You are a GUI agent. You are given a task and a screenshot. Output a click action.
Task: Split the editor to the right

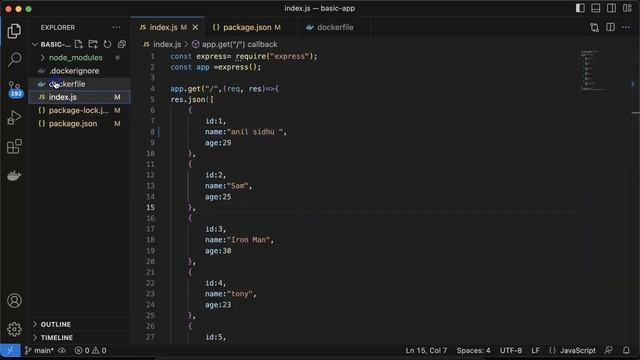[x=611, y=27]
